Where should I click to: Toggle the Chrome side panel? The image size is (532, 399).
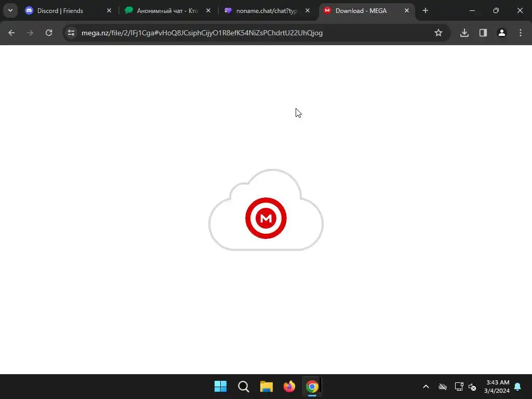coord(483,33)
